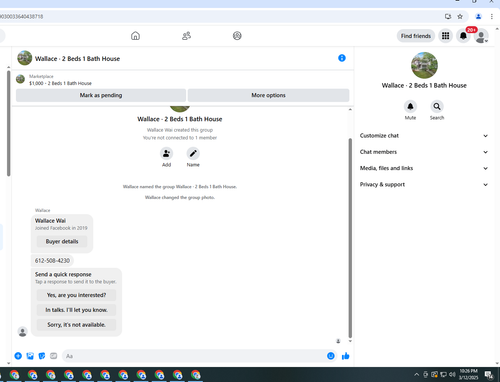Search in conversation with magnifier icon

pos(437,106)
